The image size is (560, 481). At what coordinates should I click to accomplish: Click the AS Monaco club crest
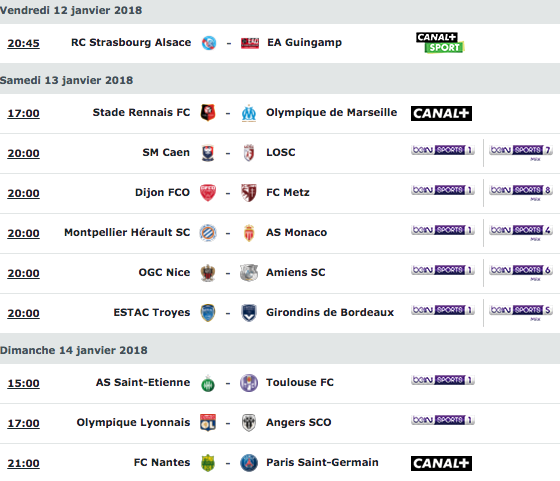(249, 233)
